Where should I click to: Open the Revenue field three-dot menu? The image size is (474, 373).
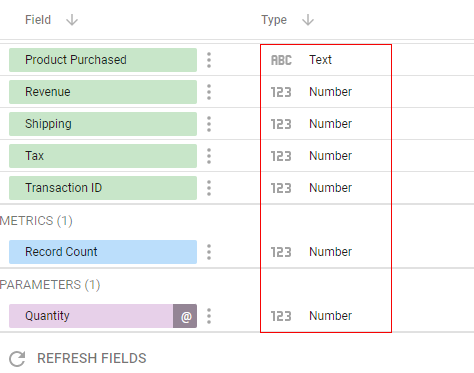pos(209,92)
